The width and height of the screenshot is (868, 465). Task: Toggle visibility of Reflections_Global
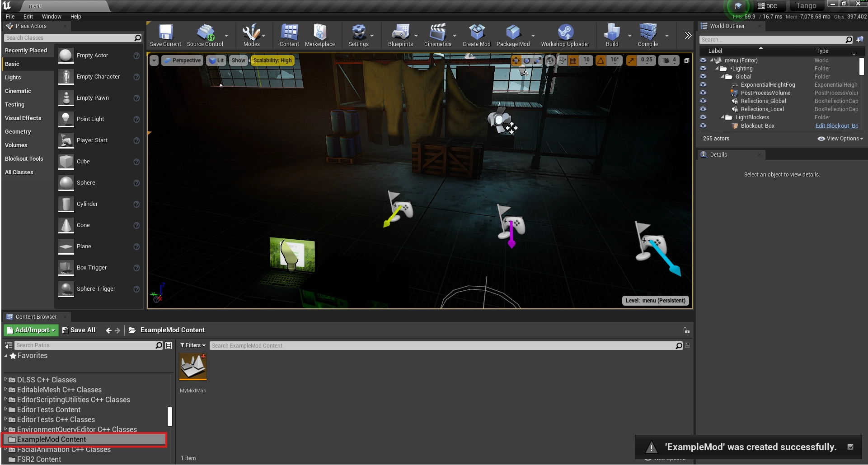click(703, 101)
